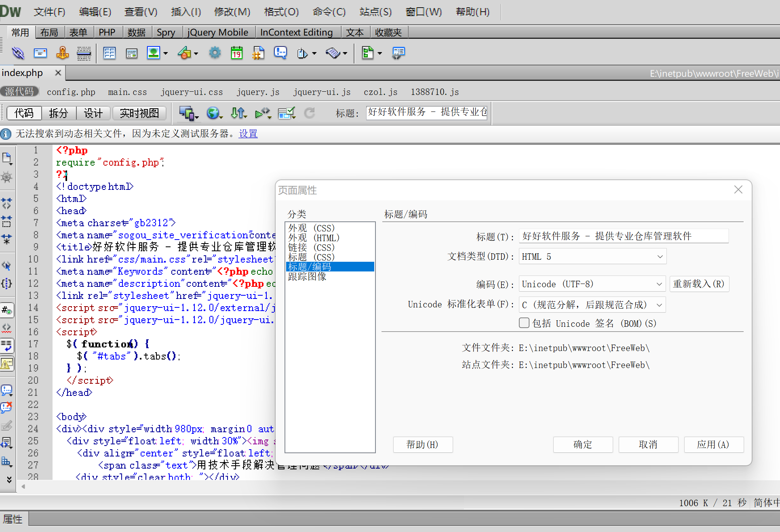Switch to the 布局 insert tab
780x532 pixels.
click(49, 32)
